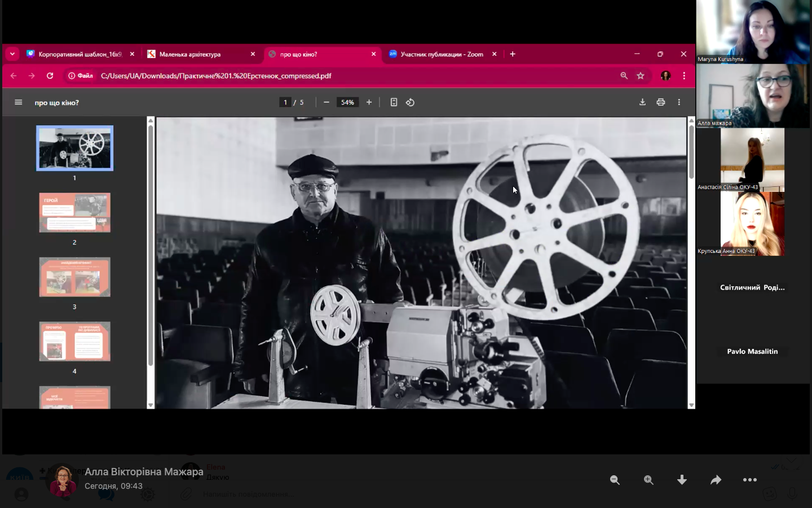Select page 2 thumbnail in the sidebar
The height and width of the screenshot is (508, 812).
coord(74,213)
